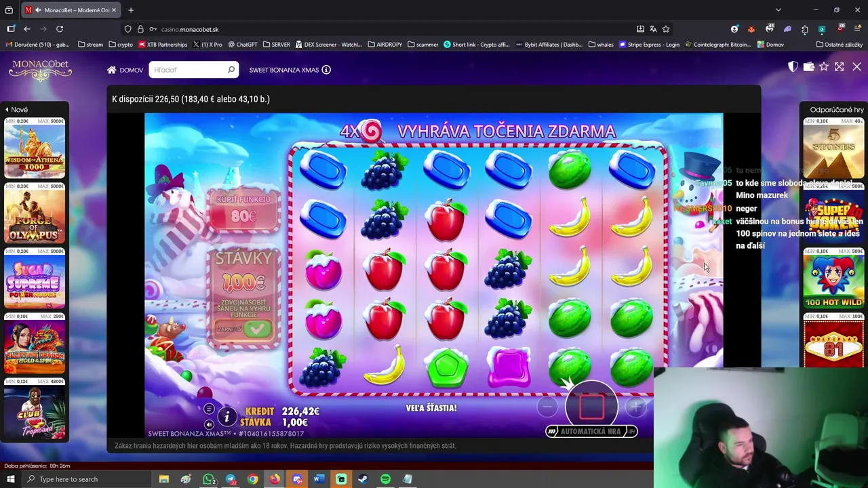Open File Explorer from taskbar
Viewport: 868px width, 488px height.
164,479
